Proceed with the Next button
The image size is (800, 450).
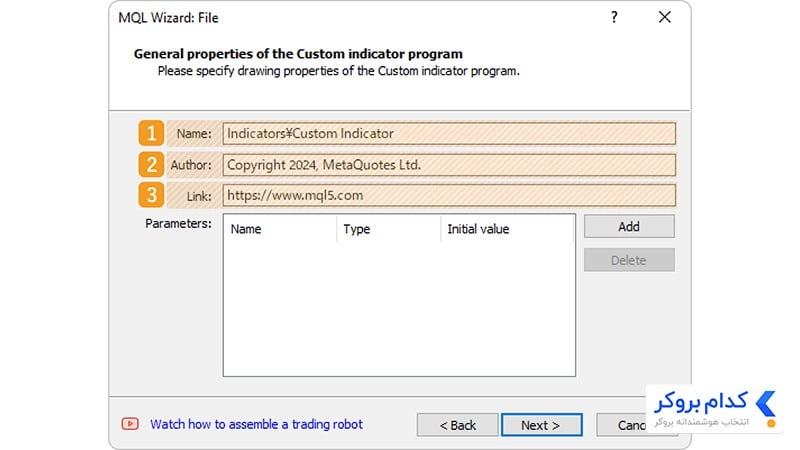[541, 425]
